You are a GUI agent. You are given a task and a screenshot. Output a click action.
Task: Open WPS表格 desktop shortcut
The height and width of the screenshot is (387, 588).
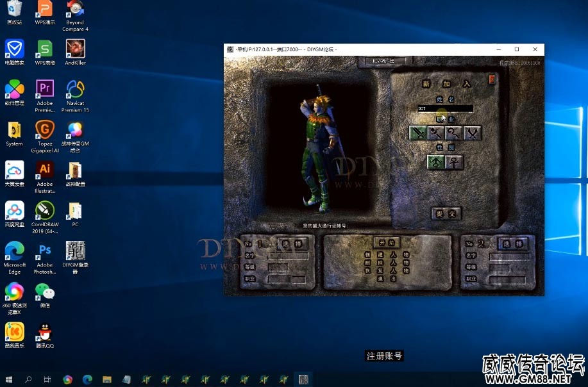point(45,52)
